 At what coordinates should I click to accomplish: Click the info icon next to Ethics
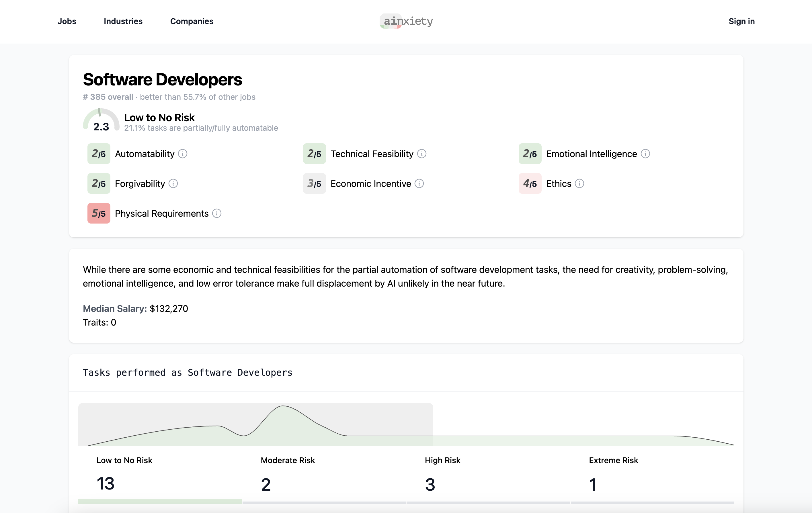tap(579, 183)
